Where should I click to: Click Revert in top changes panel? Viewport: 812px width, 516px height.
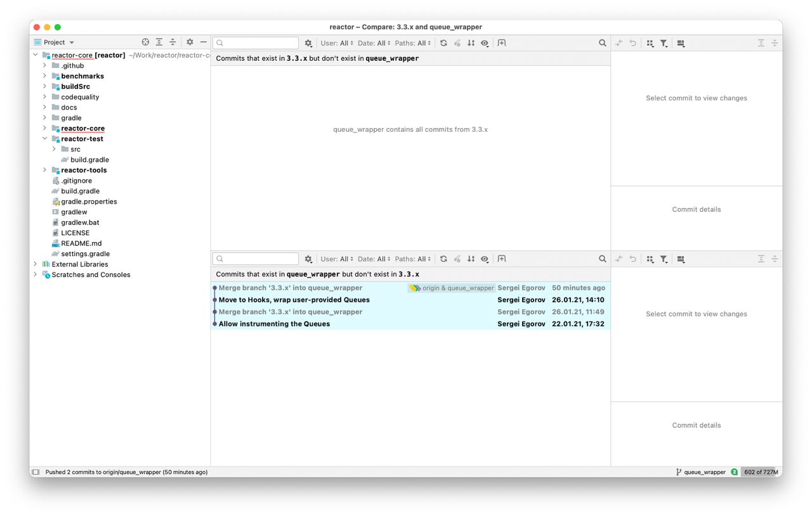coord(632,43)
